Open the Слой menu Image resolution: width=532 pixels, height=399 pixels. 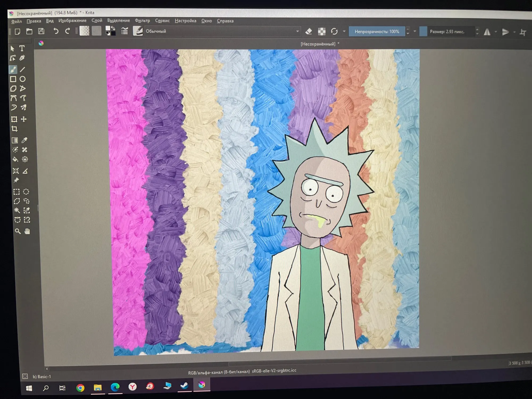click(97, 20)
